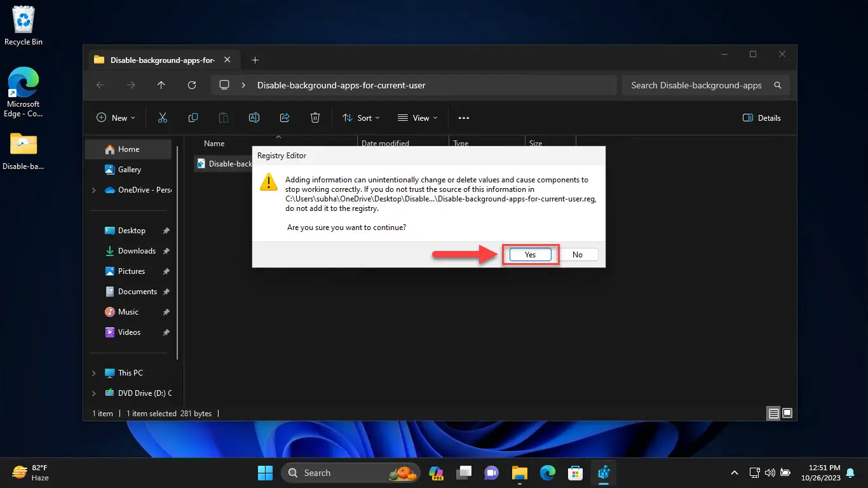Add a new File Explorer tab

click(255, 60)
